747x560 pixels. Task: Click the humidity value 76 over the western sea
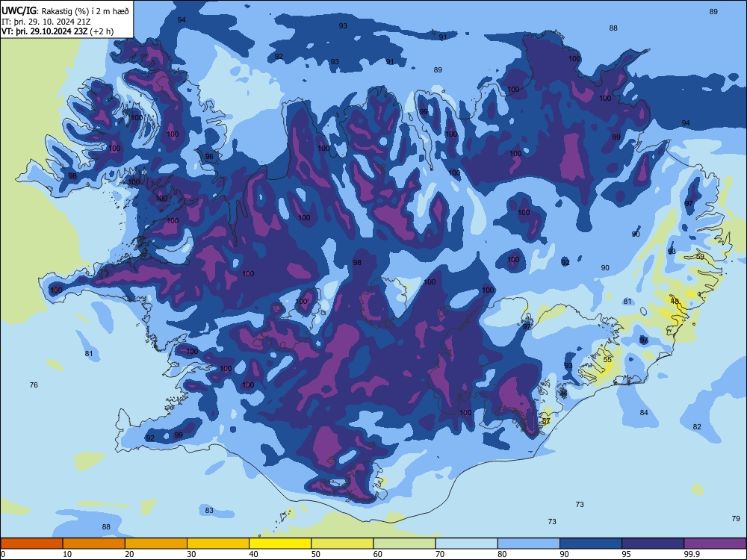click(34, 385)
